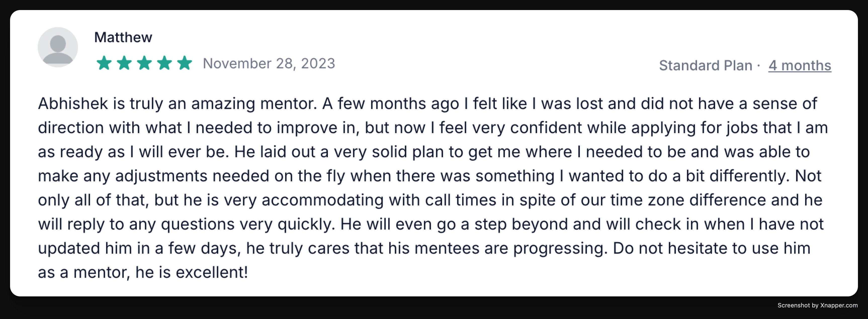Click Matthew's default avatar icon
Image resolution: width=868 pixels, height=319 pixels.
pos(58,47)
